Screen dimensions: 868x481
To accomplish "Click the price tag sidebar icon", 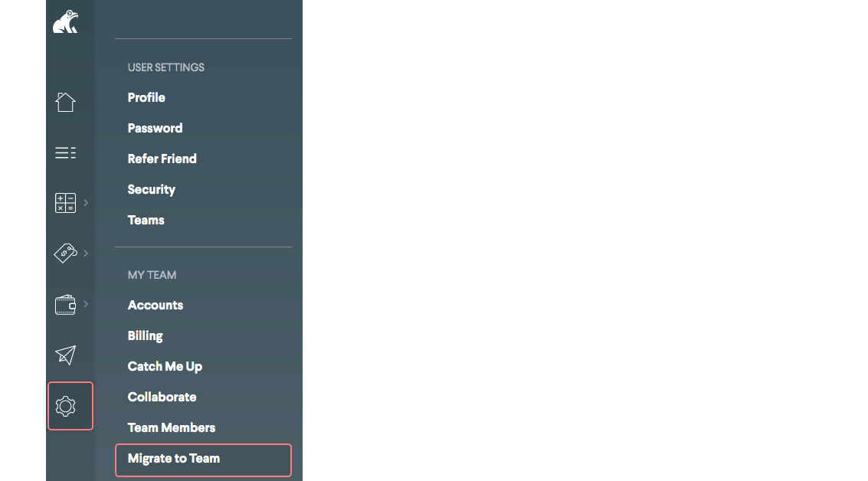I will (x=65, y=254).
